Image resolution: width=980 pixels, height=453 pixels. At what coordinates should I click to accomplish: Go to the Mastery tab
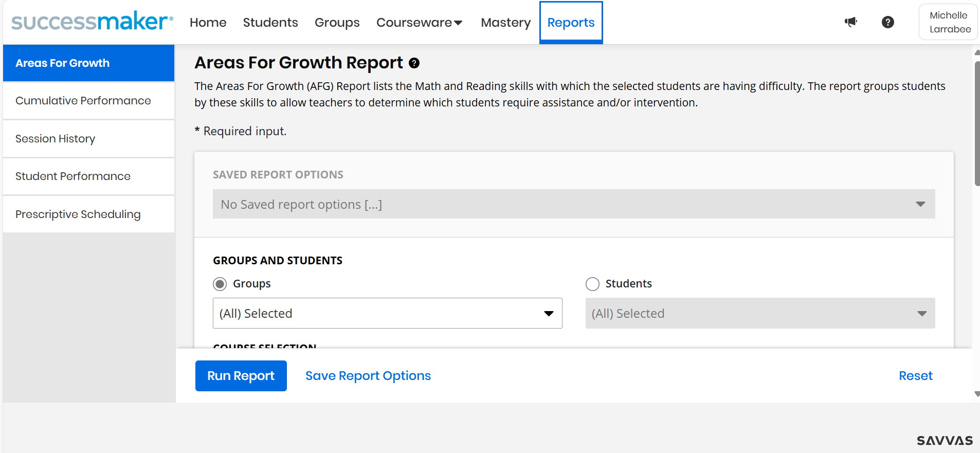(505, 23)
